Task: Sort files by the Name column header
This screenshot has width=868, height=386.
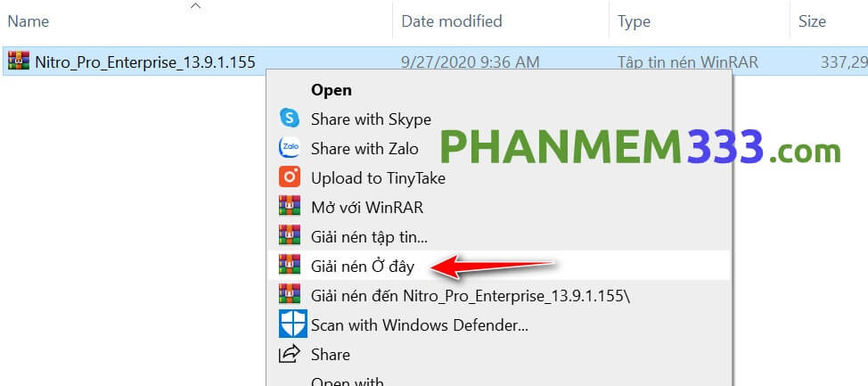Action: point(28,21)
